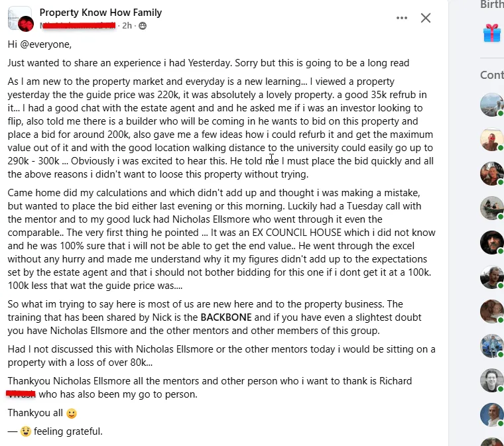The image size is (504, 446).
Task: Click the globe privacy icon beside 2h
Action: 143,26
